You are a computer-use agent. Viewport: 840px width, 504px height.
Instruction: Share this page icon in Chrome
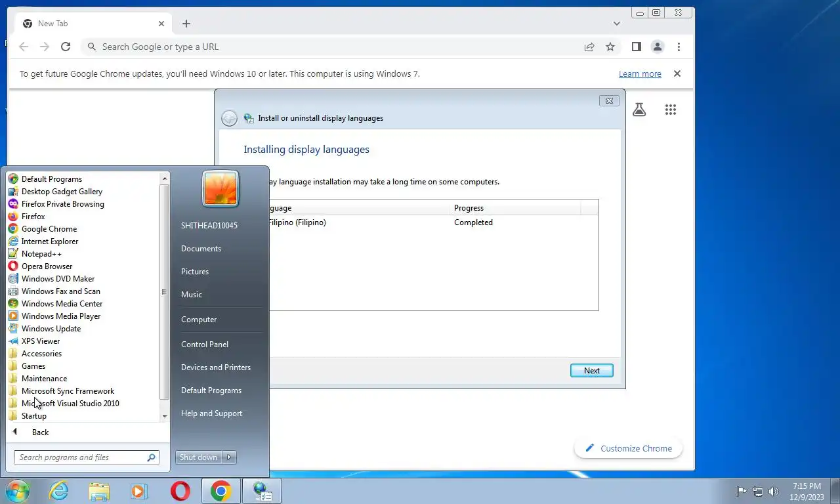pyautogui.click(x=589, y=47)
